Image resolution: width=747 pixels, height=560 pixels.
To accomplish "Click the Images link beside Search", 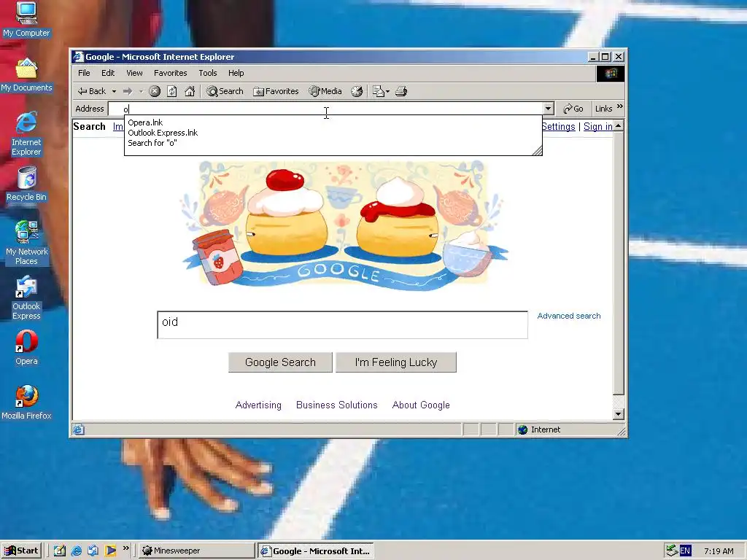I will pyautogui.click(x=118, y=126).
